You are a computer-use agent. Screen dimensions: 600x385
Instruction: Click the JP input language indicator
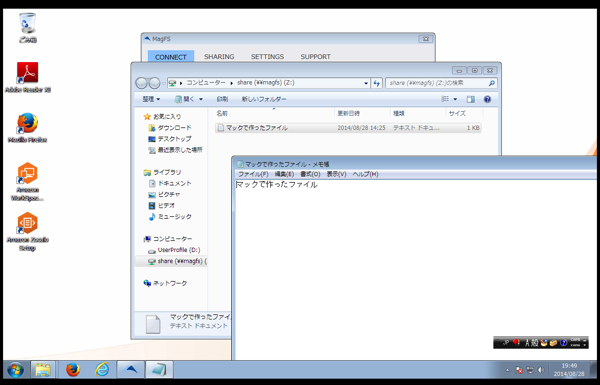(505, 343)
